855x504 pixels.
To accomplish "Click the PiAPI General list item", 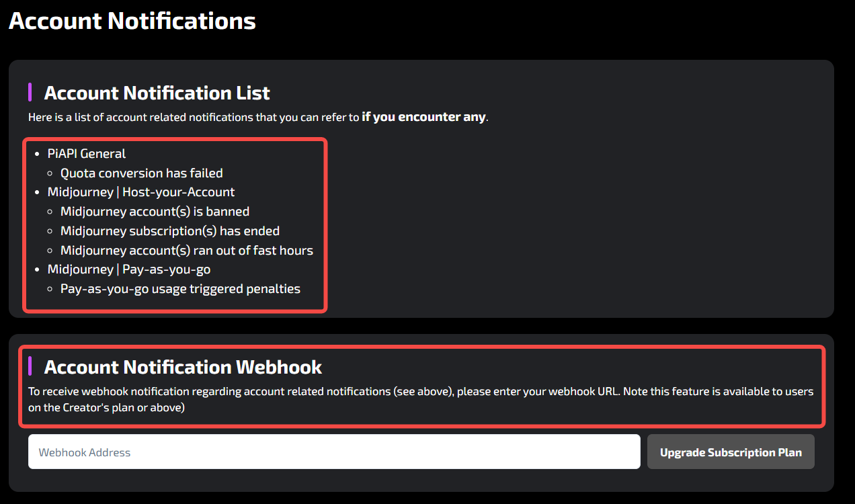I will click(x=86, y=153).
